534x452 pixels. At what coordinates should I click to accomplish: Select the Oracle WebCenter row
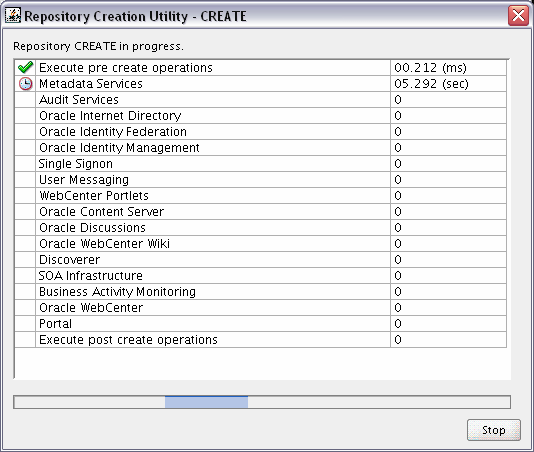[x=261, y=308]
